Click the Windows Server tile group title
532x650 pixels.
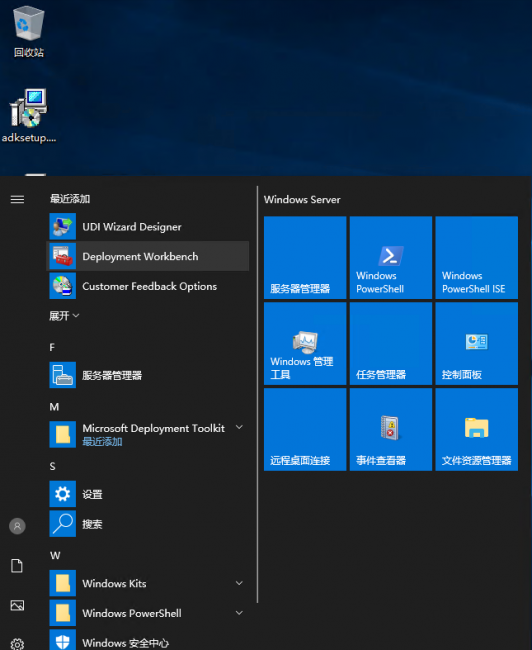click(x=302, y=200)
